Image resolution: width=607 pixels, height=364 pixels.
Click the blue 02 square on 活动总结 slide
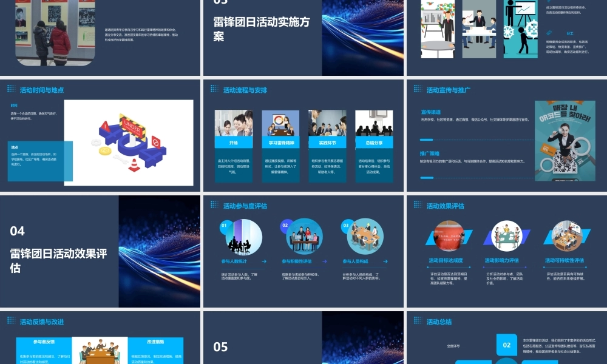[507, 345]
